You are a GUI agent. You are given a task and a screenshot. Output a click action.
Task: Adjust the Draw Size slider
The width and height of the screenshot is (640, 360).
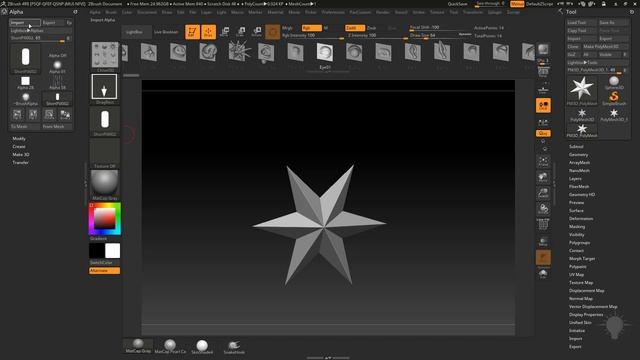[x=441, y=36]
